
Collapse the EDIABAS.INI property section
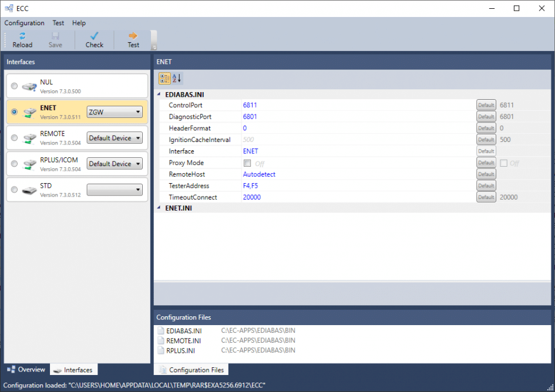click(159, 94)
